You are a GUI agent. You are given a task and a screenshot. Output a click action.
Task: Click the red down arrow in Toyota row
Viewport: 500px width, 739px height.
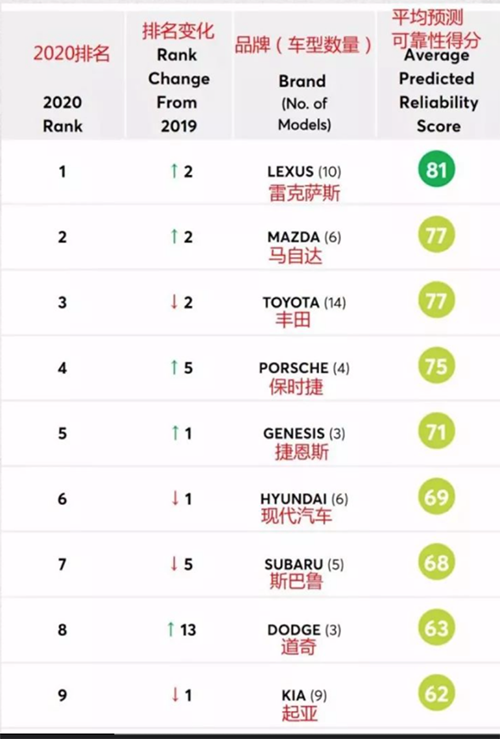tap(174, 302)
